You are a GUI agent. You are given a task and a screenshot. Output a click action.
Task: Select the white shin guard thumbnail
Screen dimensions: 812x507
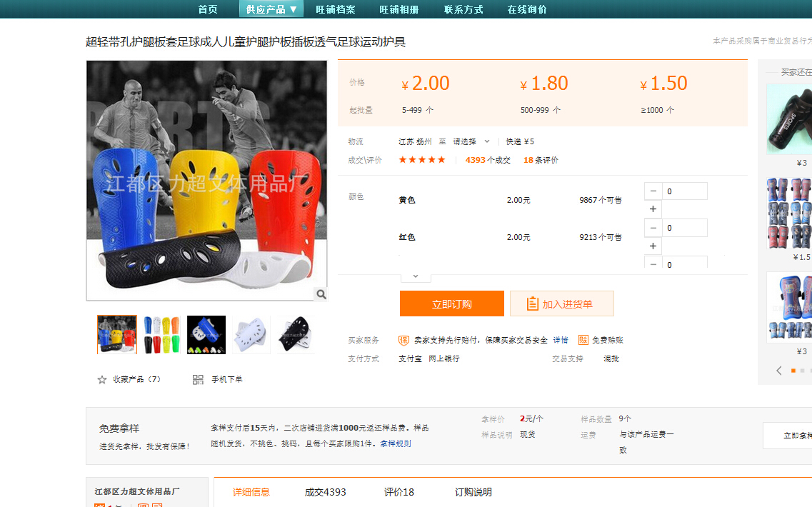[x=251, y=335]
